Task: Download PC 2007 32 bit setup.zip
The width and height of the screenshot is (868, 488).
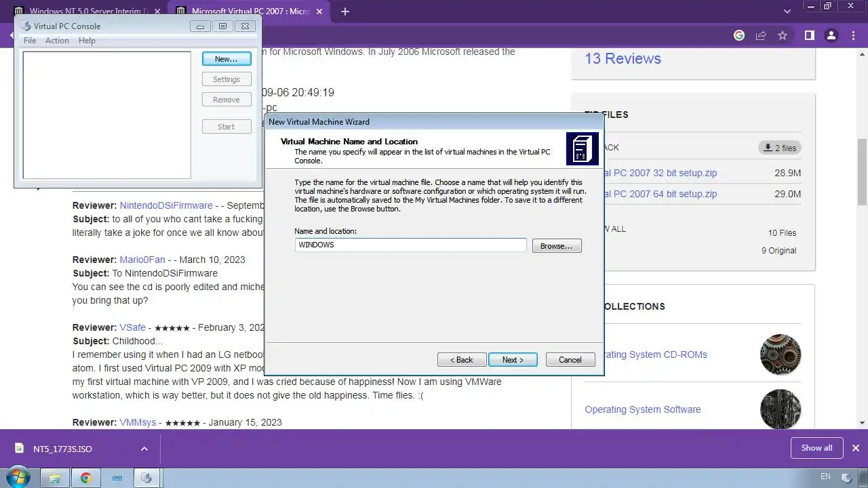Action: coord(660,173)
